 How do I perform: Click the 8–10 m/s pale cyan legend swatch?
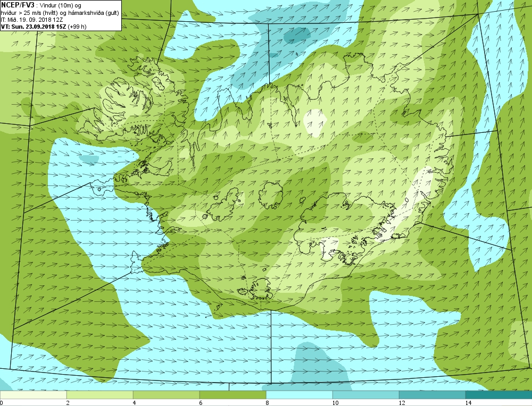(x=299, y=395)
